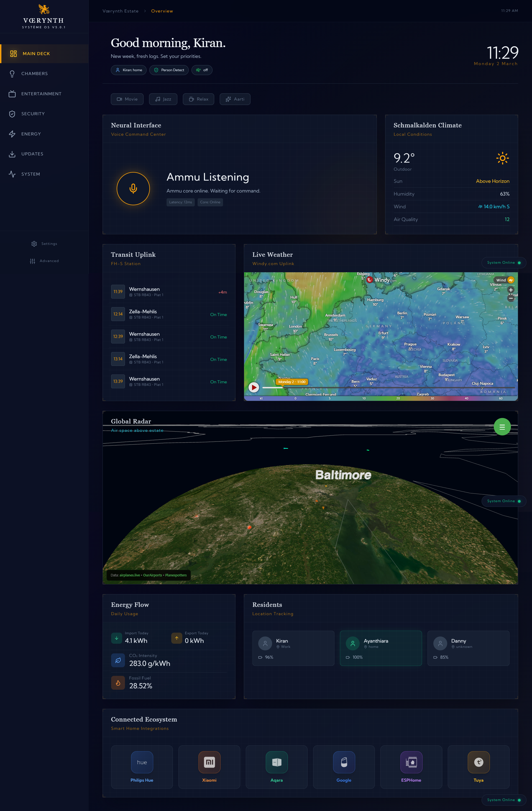Expand the Global Radar green menu
This screenshot has width=532, height=811.
pyautogui.click(x=502, y=427)
